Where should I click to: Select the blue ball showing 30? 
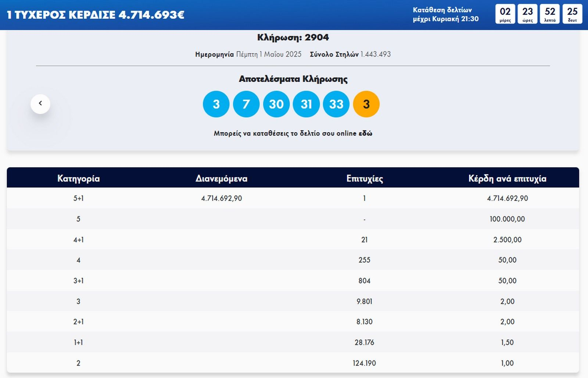(x=276, y=104)
